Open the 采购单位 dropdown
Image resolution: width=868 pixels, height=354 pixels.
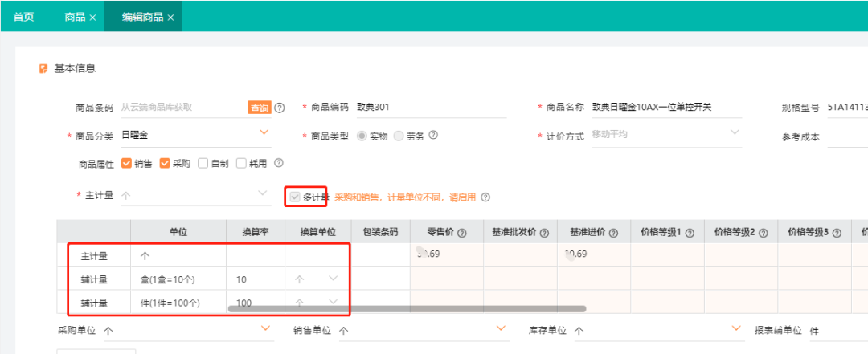[267, 328]
